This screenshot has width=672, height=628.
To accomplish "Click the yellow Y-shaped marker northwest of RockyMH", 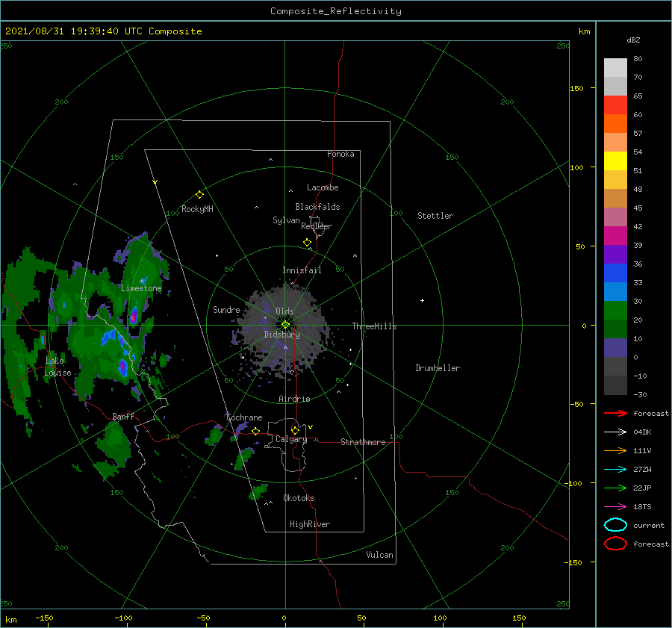I will [x=155, y=182].
